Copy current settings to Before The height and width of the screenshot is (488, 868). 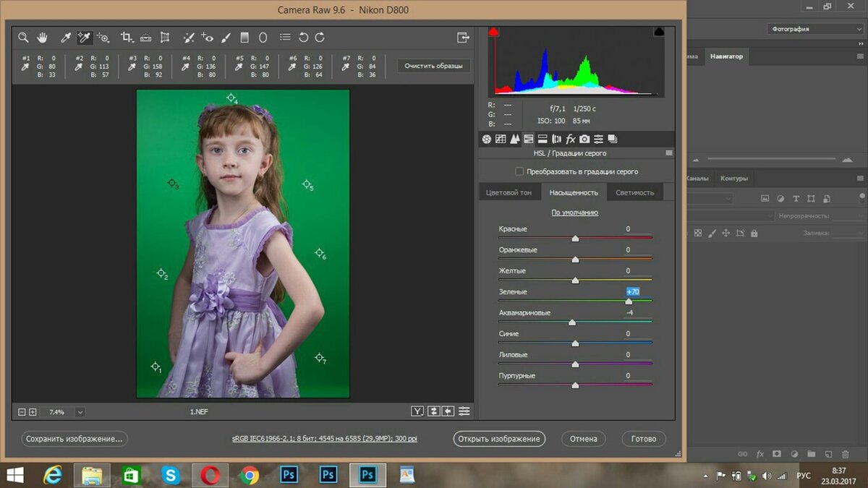coord(448,411)
